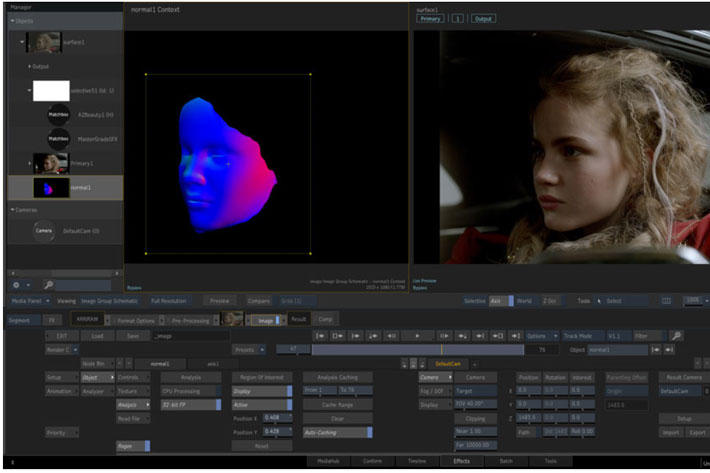710x473 pixels.
Task: Click the cursor icon next to Tools label
Action: point(599,301)
